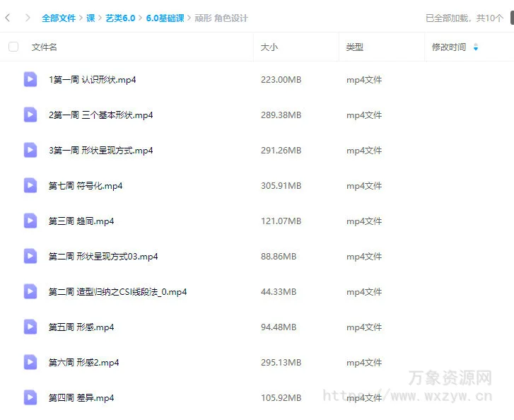514x420 pixels.
Task: Open 第二周 造型归纳之CSI线段法_0.mp4
Action: point(117,292)
